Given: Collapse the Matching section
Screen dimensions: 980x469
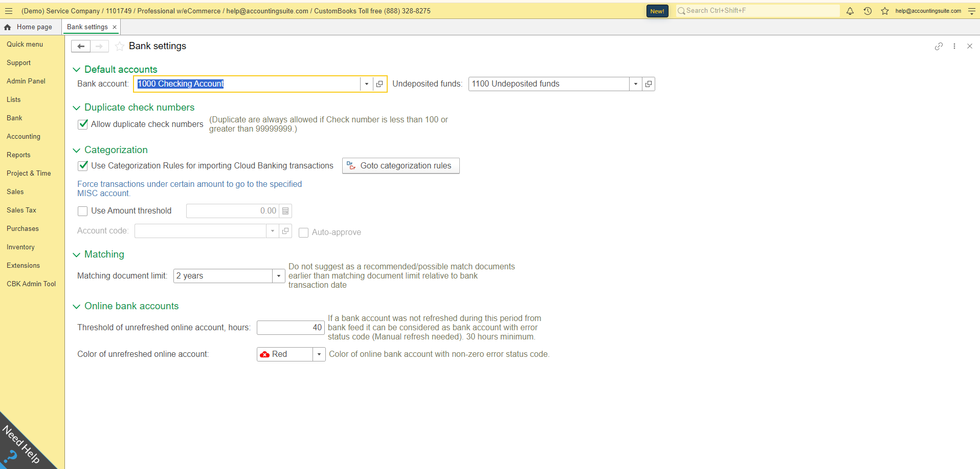Looking at the screenshot, I should 77,254.
